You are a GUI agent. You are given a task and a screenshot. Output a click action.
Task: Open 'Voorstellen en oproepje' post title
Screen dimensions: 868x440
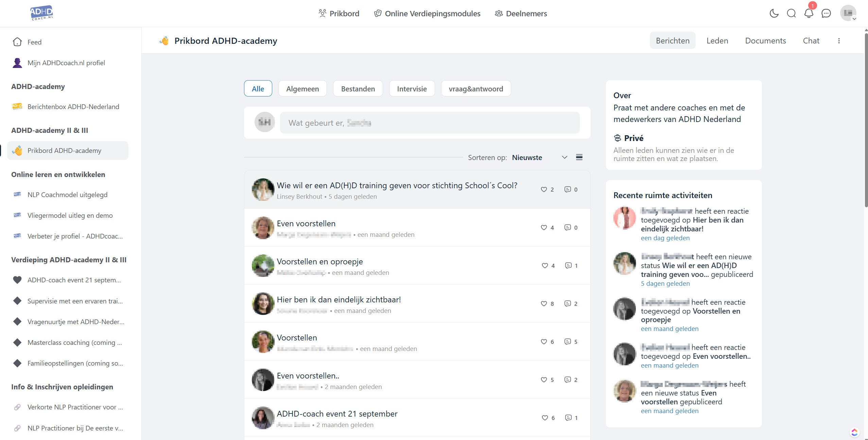320,262
